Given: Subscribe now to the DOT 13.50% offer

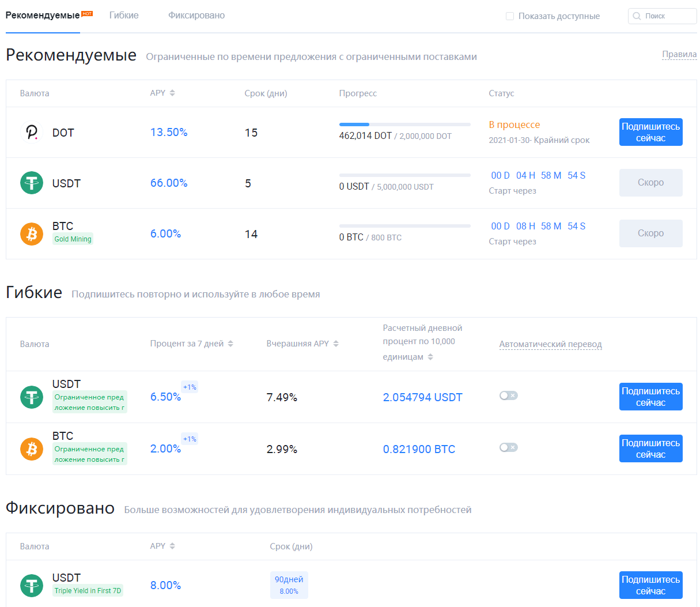Looking at the screenshot, I should point(650,132).
